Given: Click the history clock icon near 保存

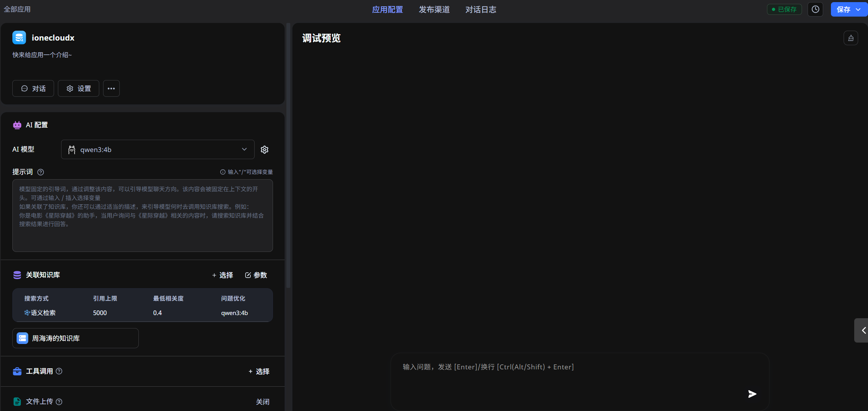Looking at the screenshot, I should [815, 9].
